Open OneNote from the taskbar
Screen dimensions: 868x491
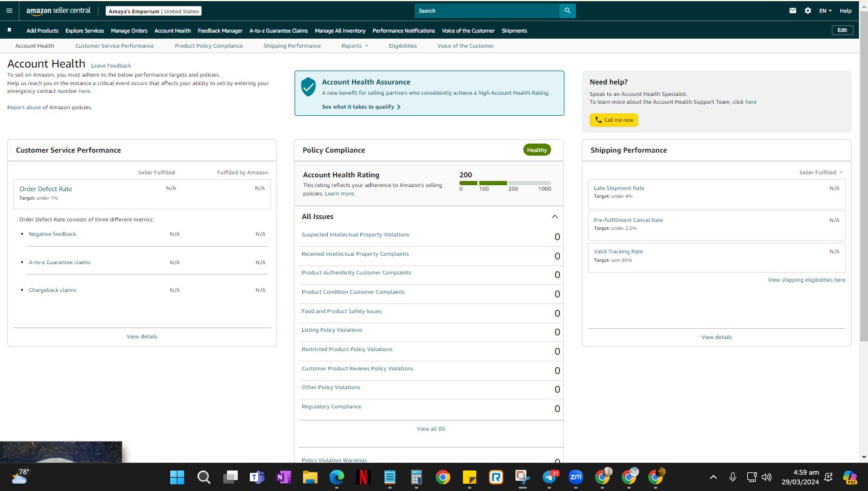[x=283, y=477]
